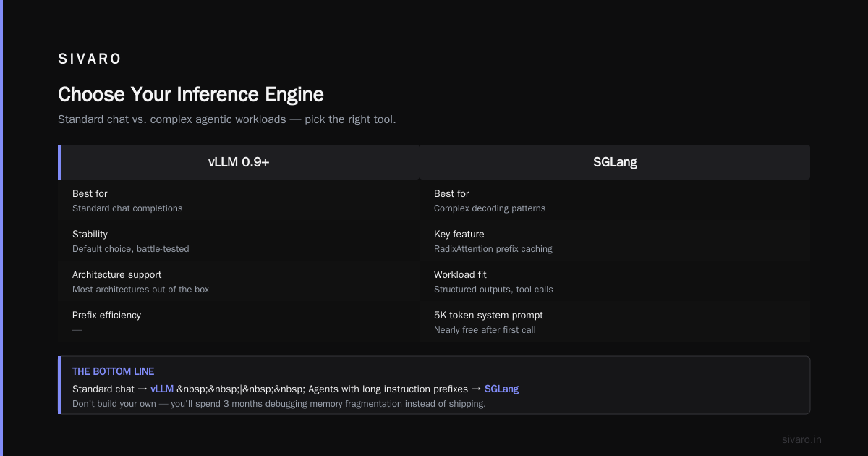Click the 'Key feature' label

[x=459, y=235]
